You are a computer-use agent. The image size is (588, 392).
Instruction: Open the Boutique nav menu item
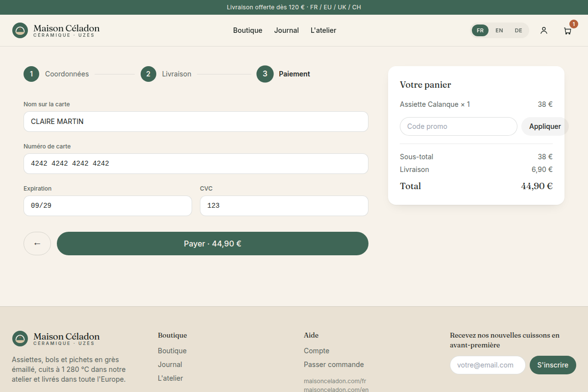(x=248, y=30)
